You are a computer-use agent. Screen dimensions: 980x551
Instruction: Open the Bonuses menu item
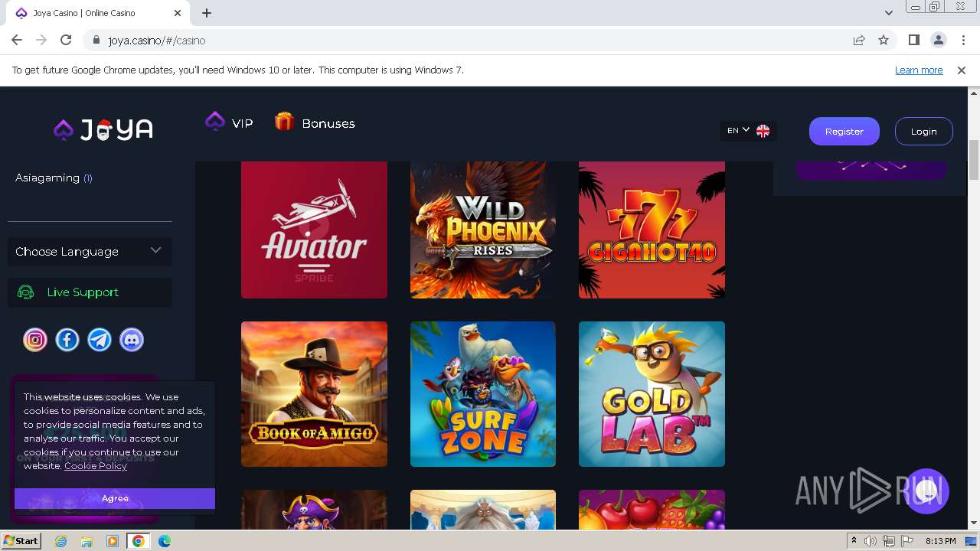(x=315, y=122)
